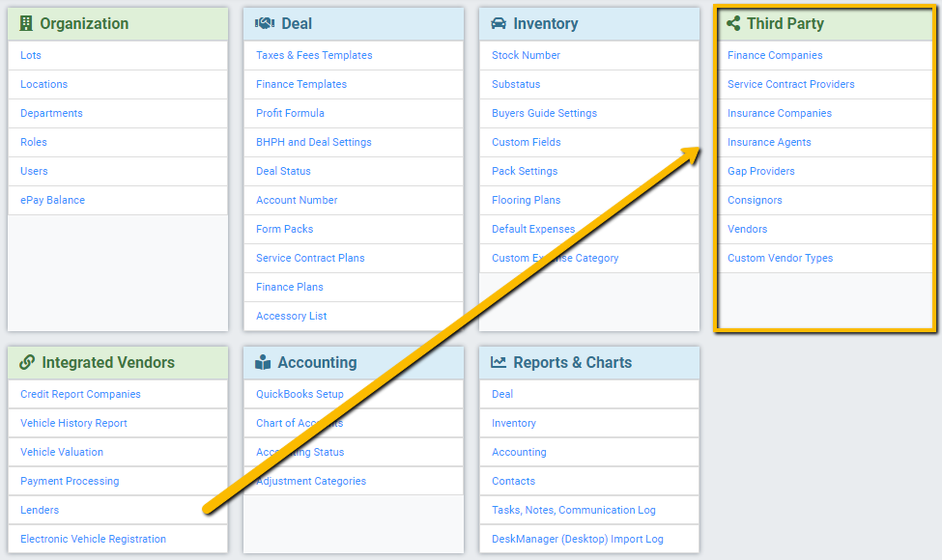Open Credit Report Companies
This screenshot has height=560, width=942.
click(x=80, y=394)
